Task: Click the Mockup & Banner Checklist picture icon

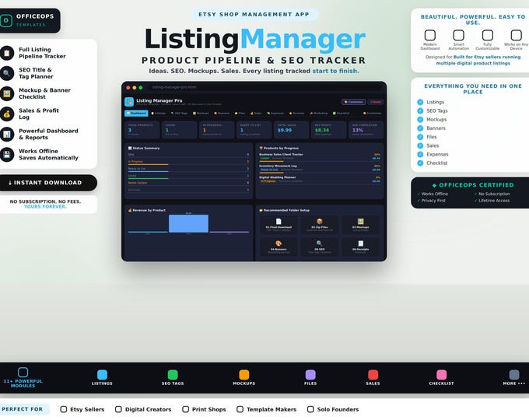Action: click(7, 93)
